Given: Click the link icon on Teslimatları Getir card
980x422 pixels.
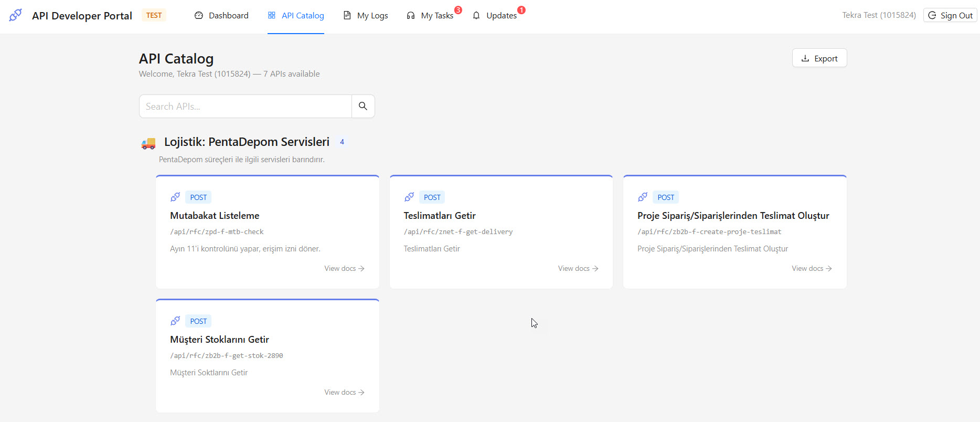Looking at the screenshot, I should (x=409, y=197).
